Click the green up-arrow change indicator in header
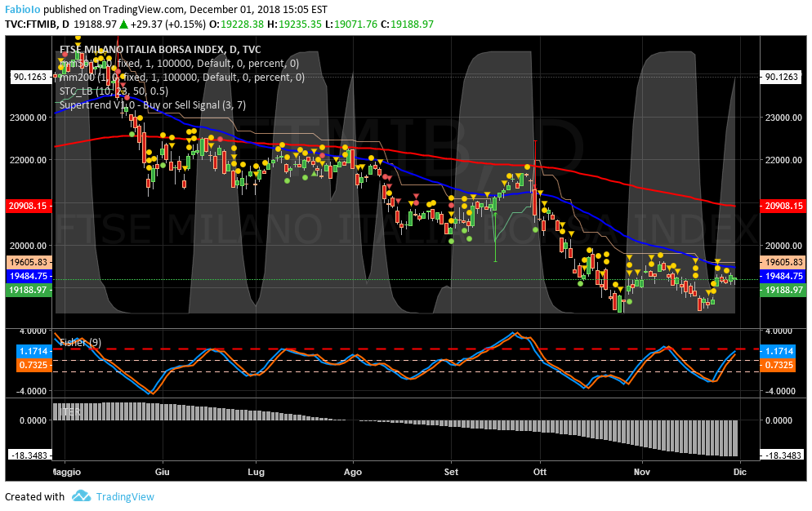Screen dimensions: 812x511 pyautogui.click(x=124, y=24)
